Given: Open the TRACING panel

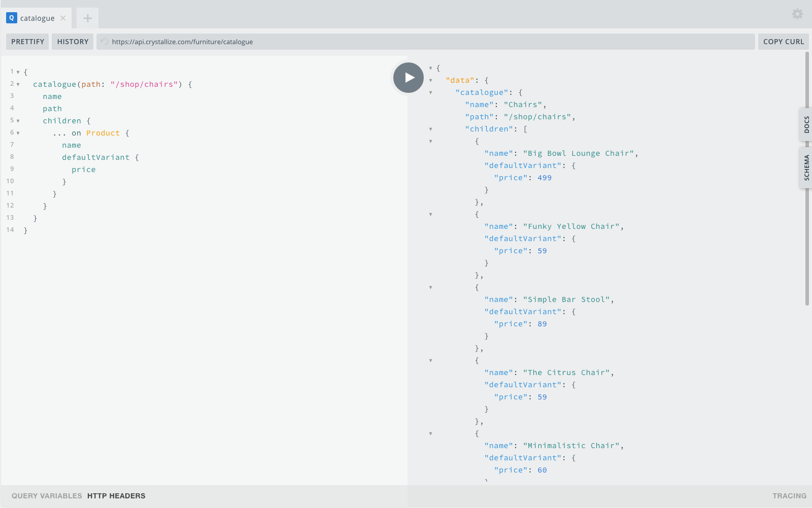Looking at the screenshot, I should (789, 496).
